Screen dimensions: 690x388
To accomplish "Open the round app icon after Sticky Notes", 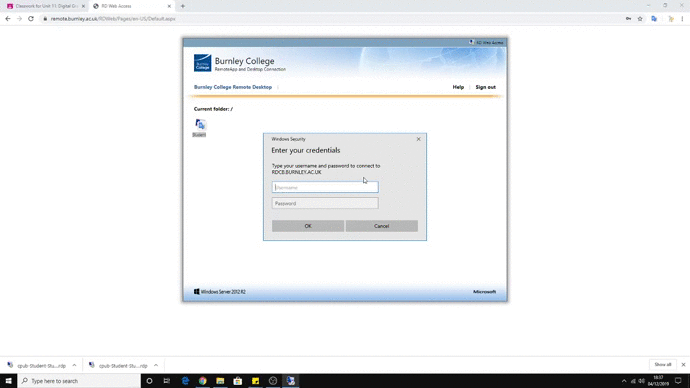I will click(273, 381).
